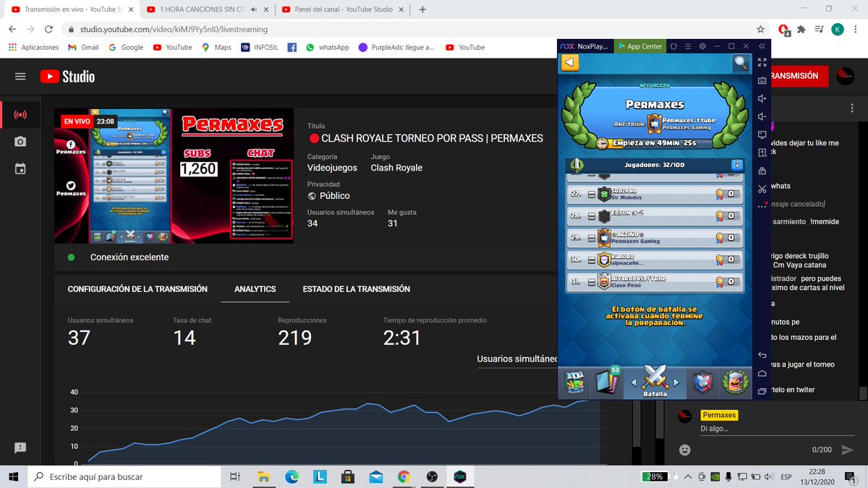This screenshot has height=488, width=868.
Task: Switch to CONFIGURACIÓN DE LA TRANSMISIÓN tab
Action: point(137,288)
